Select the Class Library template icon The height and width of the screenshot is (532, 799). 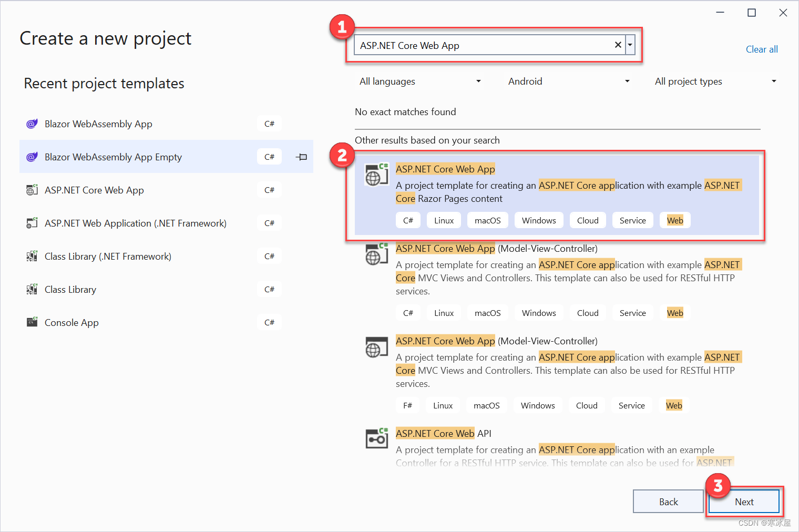(32, 289)
